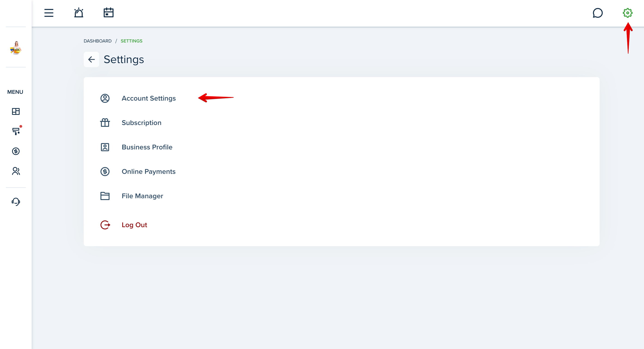Open the headset support icon
644x349 pixels.
(16, 202)
